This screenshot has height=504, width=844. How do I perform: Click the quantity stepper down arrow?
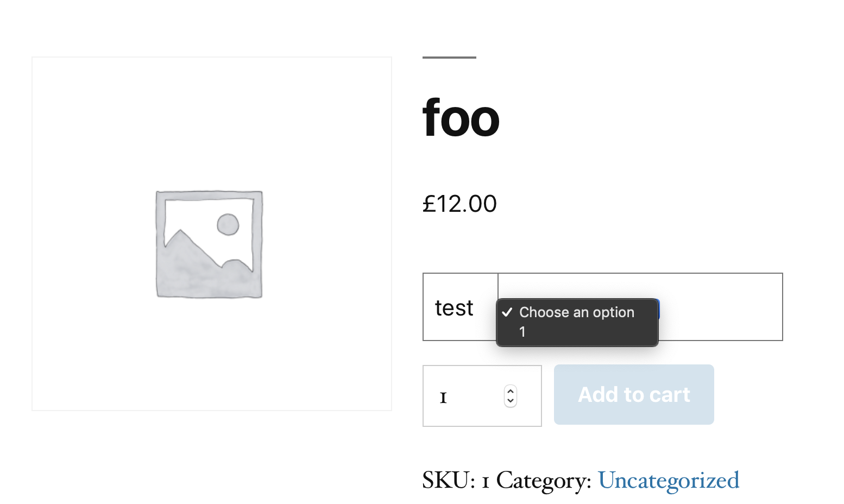pos(509,401)
